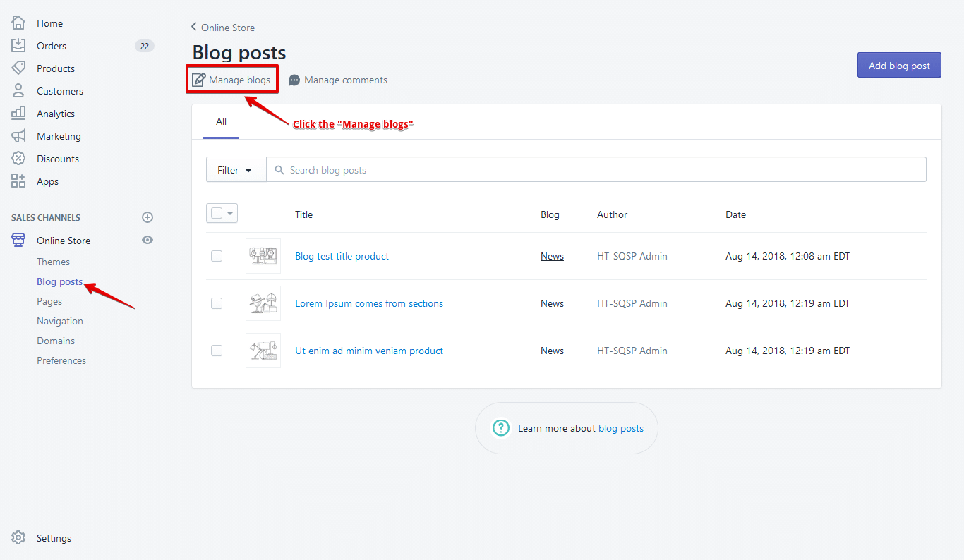Open the Home section
The height and width of the screenshot is (560, 964).
(49, 23)
